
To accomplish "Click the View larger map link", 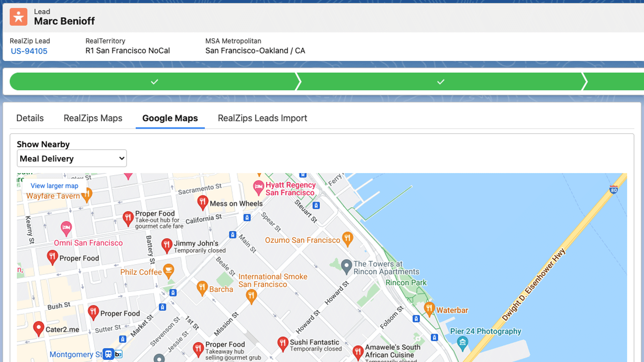I will coord(54,186).
